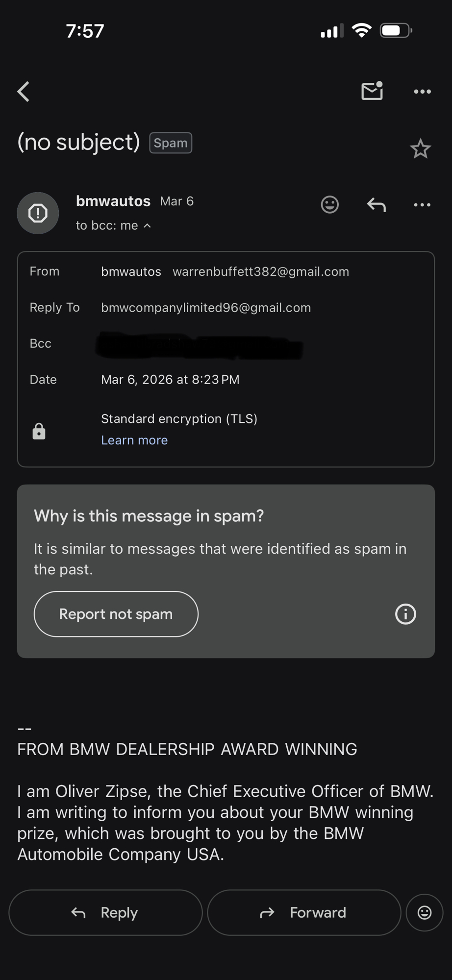Open the top-right more options menu
The image size is (452, 980).
point(422,92)
